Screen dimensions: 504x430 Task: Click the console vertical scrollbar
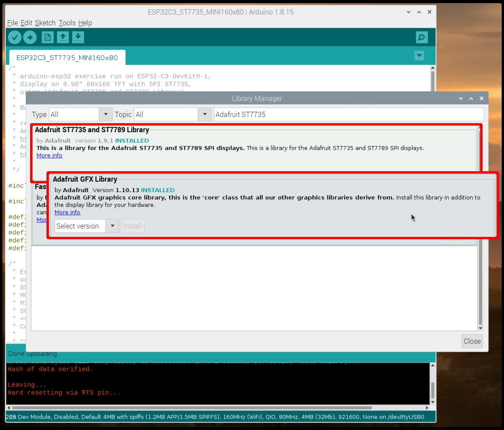(433, 390)
